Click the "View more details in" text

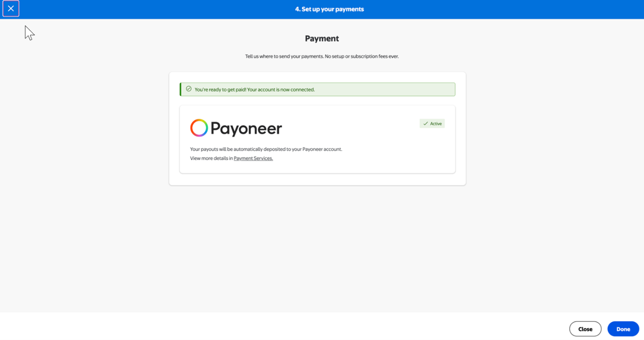click(211, 158)
